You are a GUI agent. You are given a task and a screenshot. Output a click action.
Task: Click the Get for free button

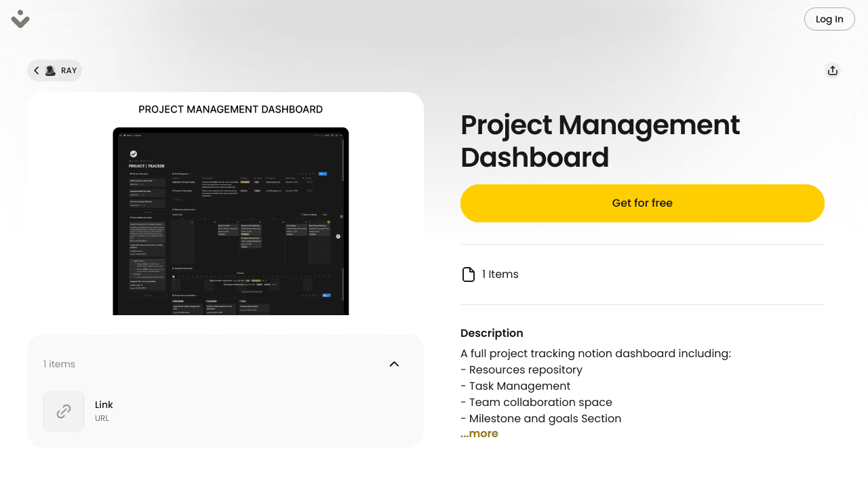[642, 203]
